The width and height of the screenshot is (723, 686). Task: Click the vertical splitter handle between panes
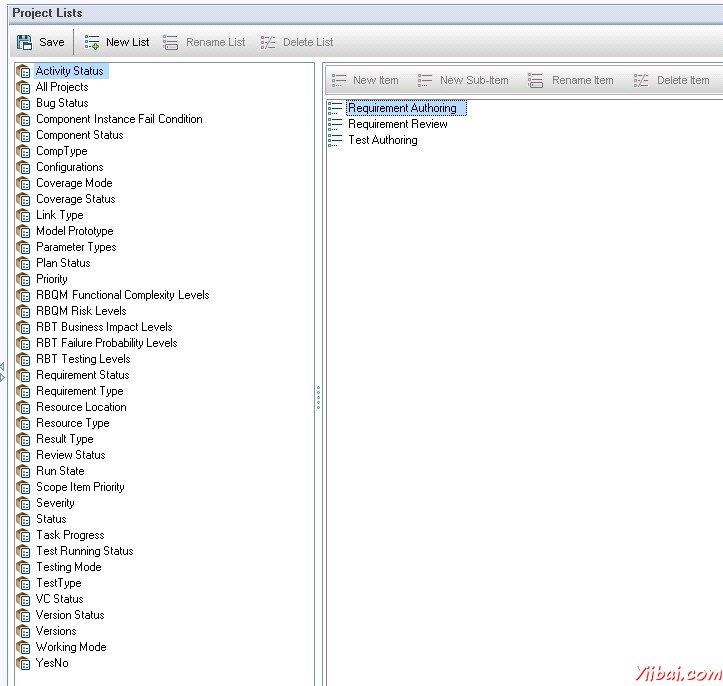(318, 397)
